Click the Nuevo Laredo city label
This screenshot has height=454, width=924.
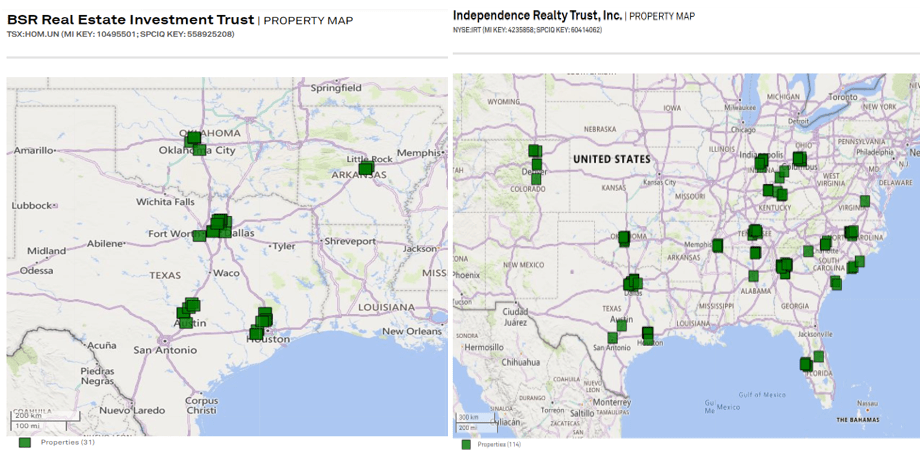click(x=130, y=410)
